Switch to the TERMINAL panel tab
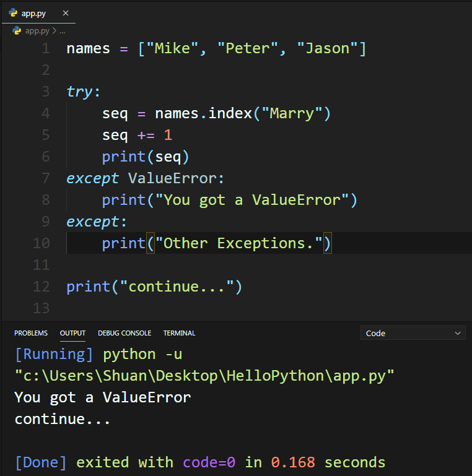This screenshot has height=476, width=472. [179, 333]
